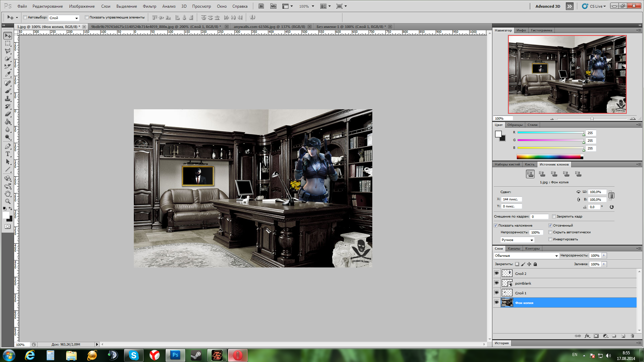The height and width of the screenshot is (362, 644).
Task: Select the Healing Brush tool
Action: (x=8, y=83)
